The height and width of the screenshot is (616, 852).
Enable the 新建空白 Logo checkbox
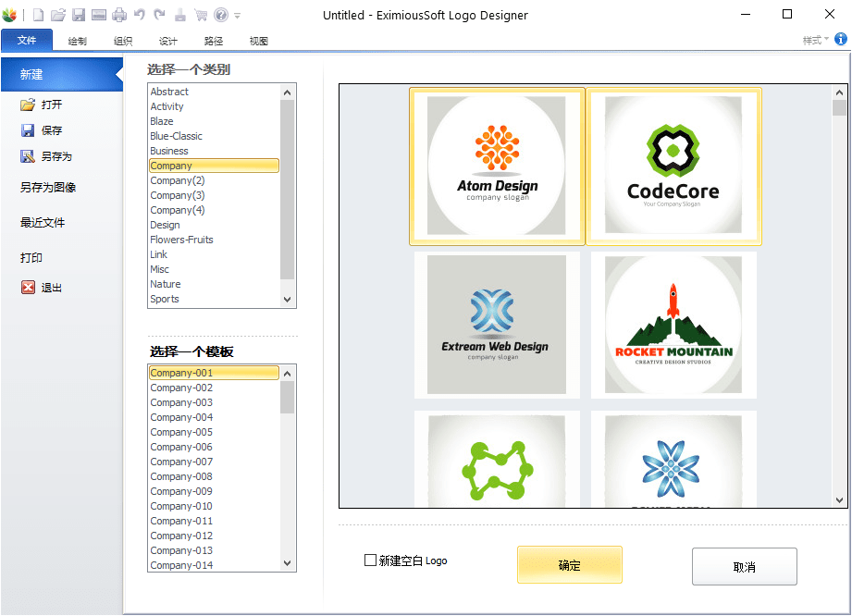[x=370, y=561]
